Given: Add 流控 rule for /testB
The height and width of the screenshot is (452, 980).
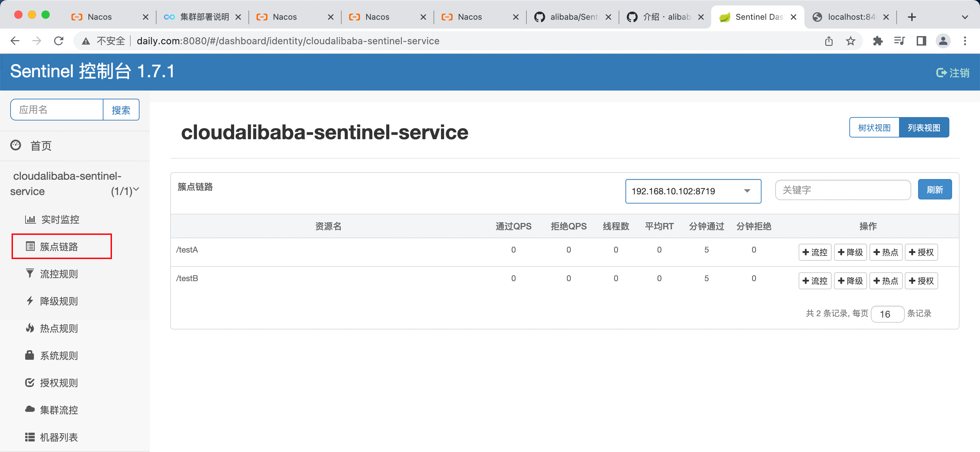Looking at the screenshot, I should point(815,281).
